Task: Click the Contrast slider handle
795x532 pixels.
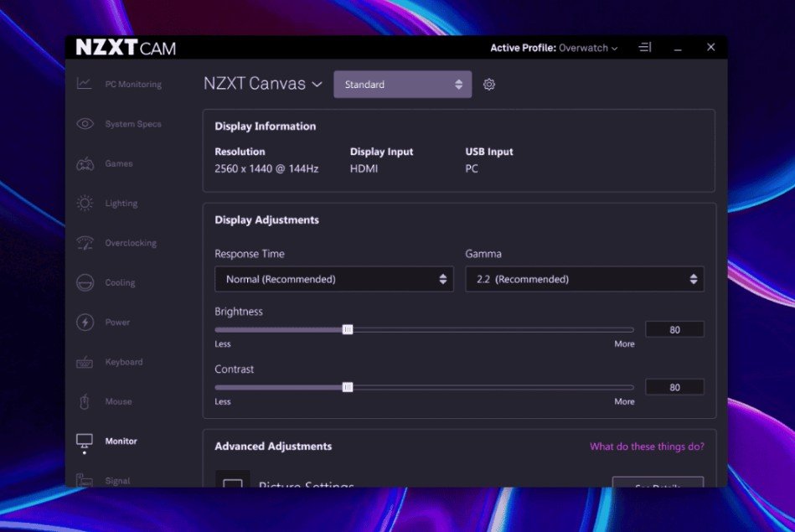Action: tap(348, 387)
